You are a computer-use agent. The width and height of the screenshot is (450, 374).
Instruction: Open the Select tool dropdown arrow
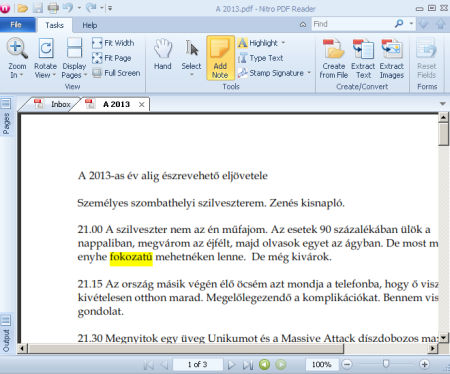pyautogui.click(x=192, y=74)
